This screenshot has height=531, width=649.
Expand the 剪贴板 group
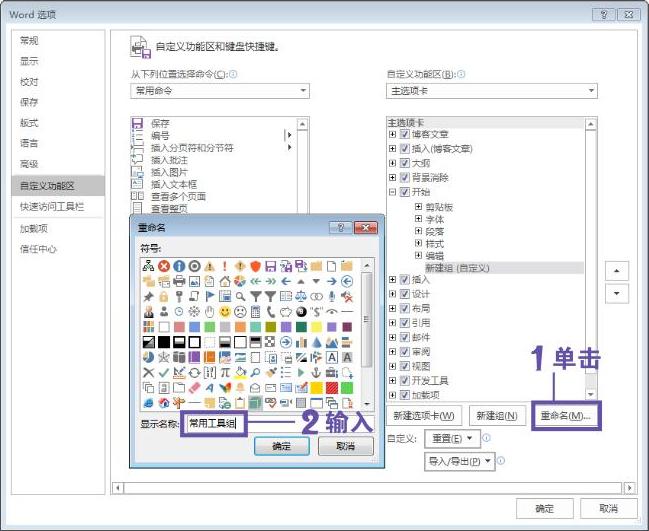click(418, 207)
